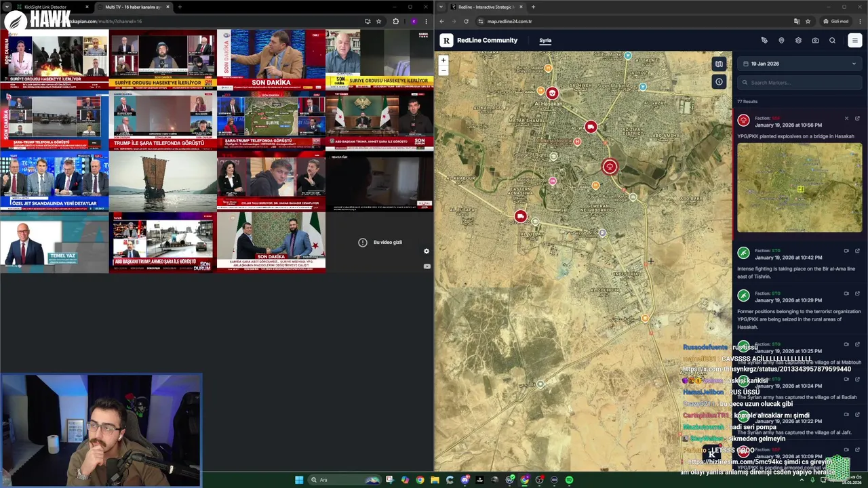Open the draw/pen tool in RedLine header
Image resolution: width=868 pixels, height=488 pixels.
coord(764,41)
